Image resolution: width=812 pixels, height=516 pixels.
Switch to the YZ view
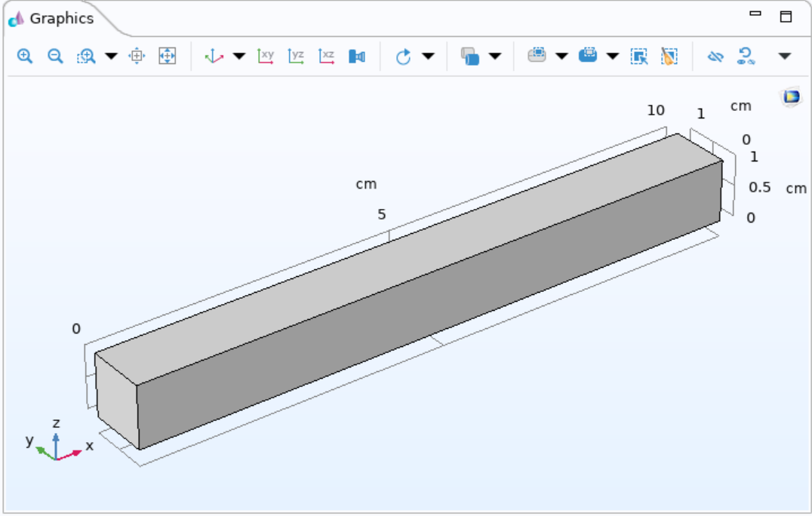[296, 56]
